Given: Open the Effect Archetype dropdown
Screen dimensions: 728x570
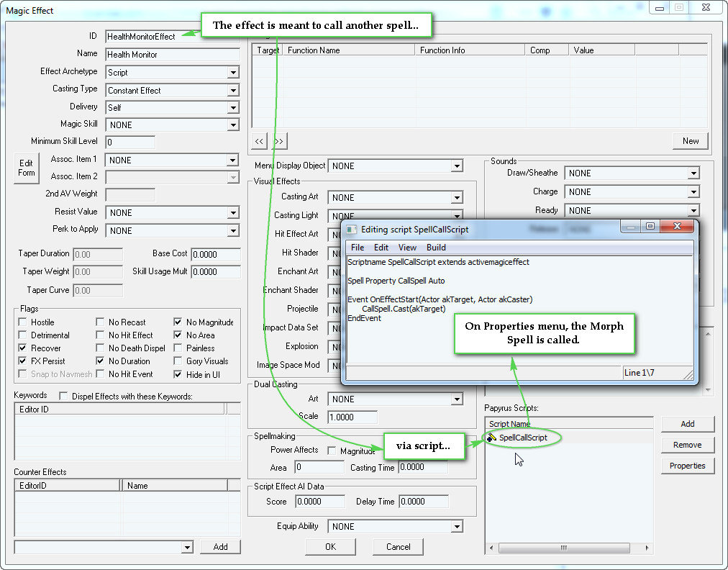Looking at the screenshot, I should tap(232, 73).
